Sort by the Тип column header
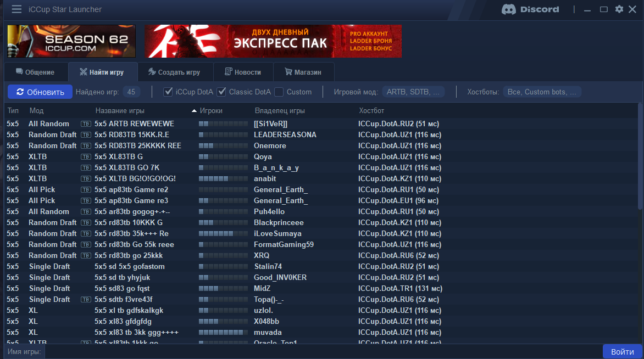 pos(13,111)
